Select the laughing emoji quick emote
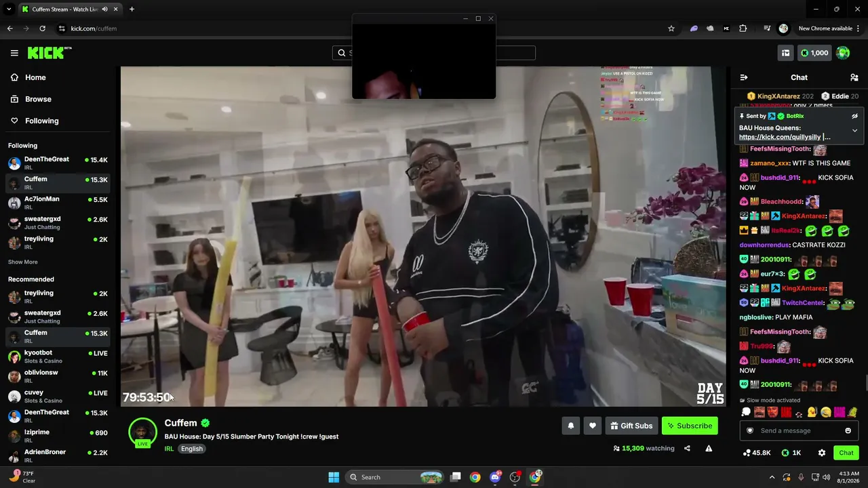The height and width of the screenshot is (488, 868). pos(825,412)
